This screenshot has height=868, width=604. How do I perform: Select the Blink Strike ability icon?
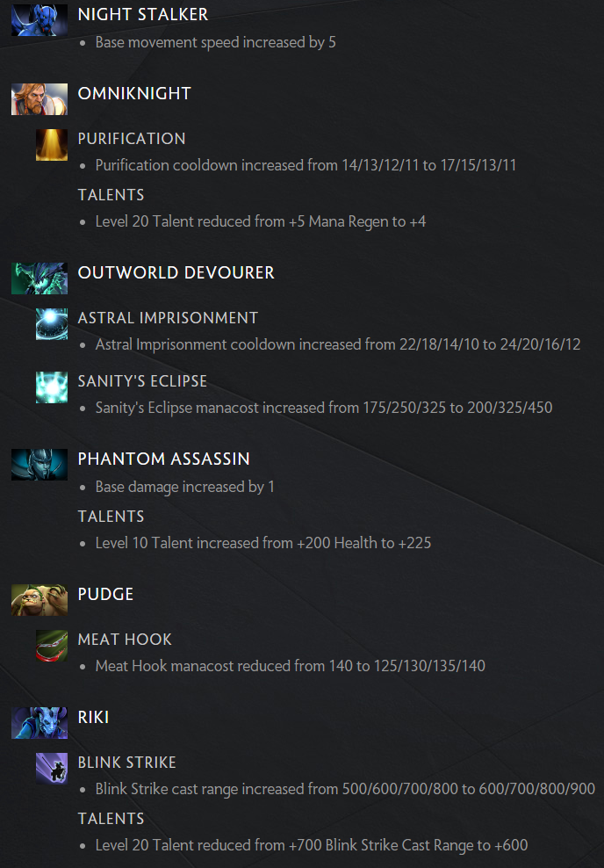coord(52,769)
